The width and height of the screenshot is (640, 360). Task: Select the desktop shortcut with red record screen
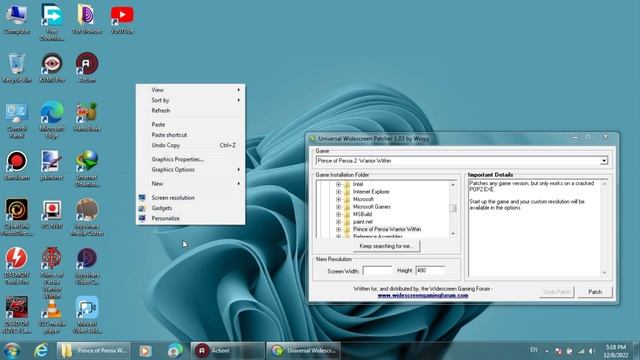tap(52, 214)
